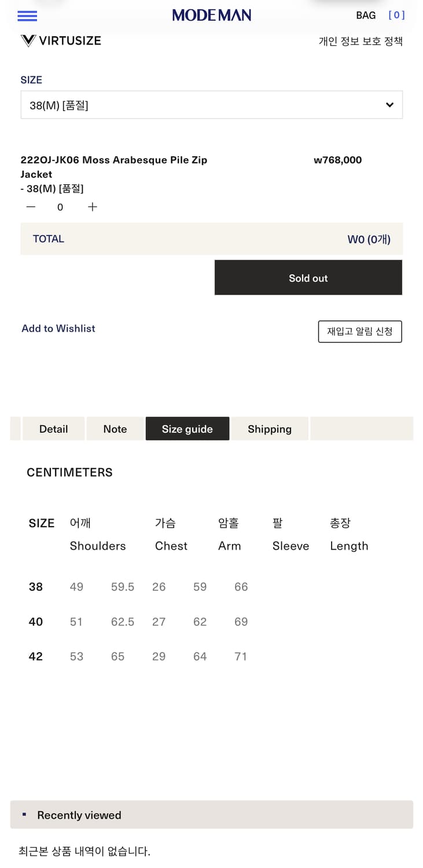Click the bag item count [0]
The width and height of the screenshot is (423, 868).
point(396,16)
